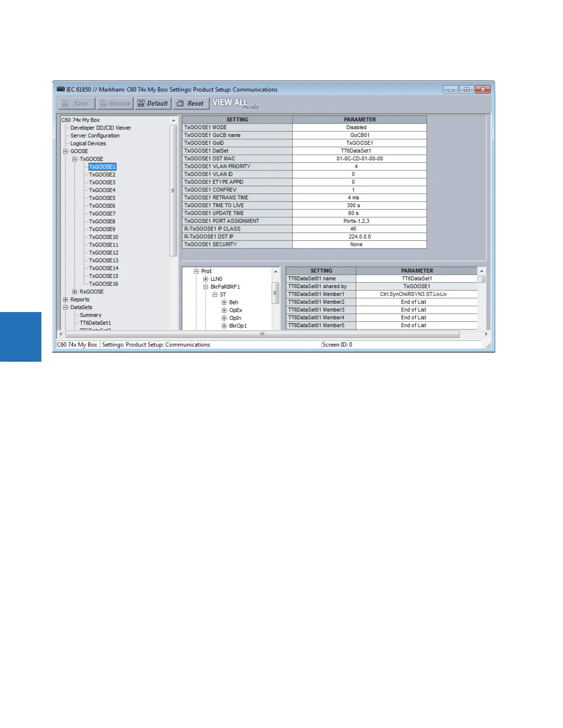Image resolution: width=563 pixels, height=728 pixels.
Task: Select TxGOOSE4 in the tree
Action: (x=102, y=190)
